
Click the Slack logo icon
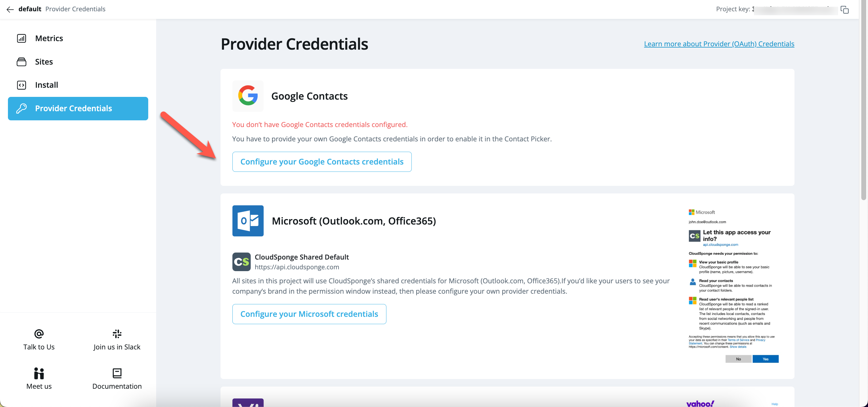(x=117, y=334)
